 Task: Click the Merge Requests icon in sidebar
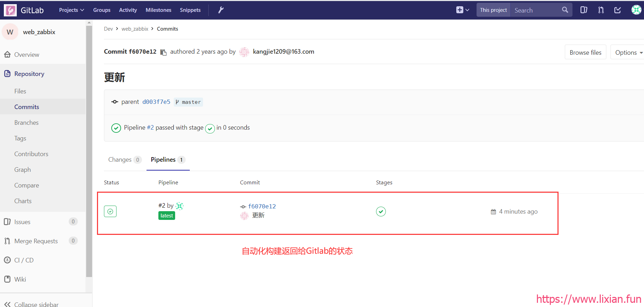coord(7,241)
